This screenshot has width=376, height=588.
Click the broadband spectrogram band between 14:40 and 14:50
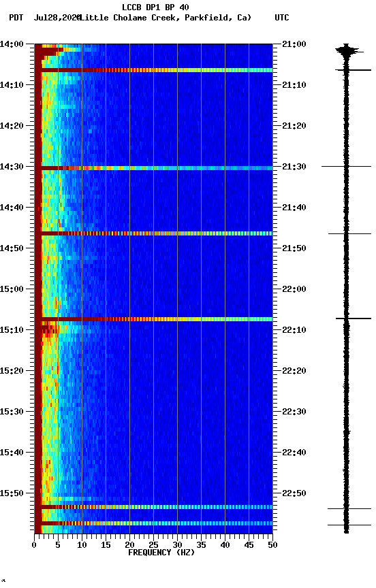tap(153, 233)
